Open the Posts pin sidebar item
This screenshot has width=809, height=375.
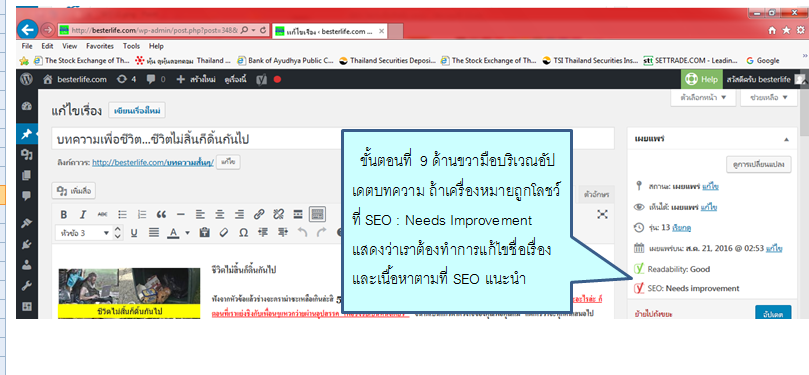pyautogui.click(x=26, y=134)
